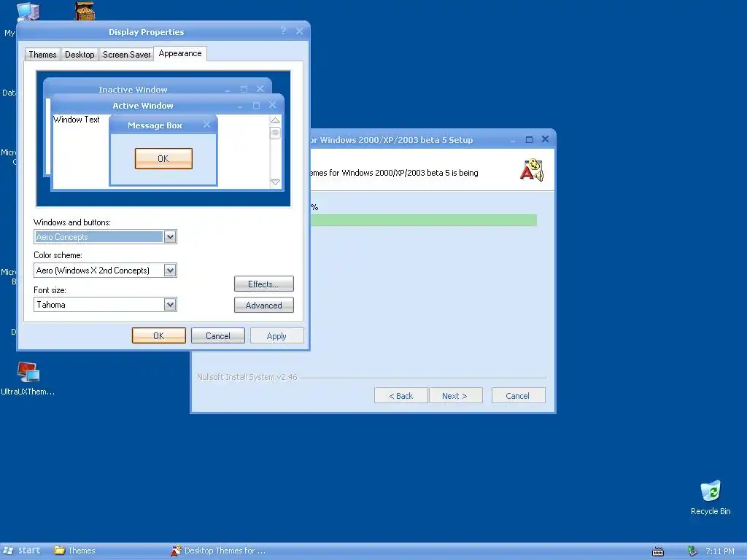Click the Display Properties help question mark
747x560 pixels.
(284, 31)
